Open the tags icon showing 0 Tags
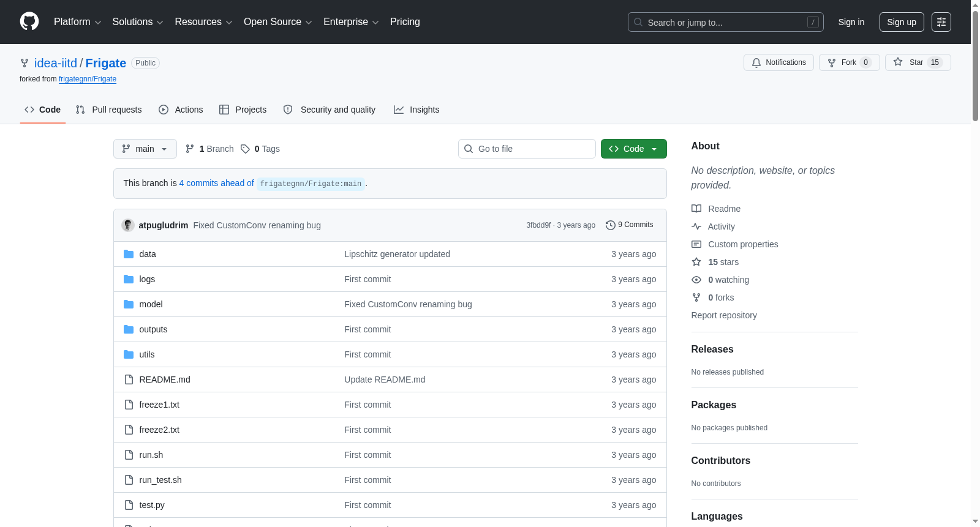The width and height of the screenshot is (980, 527). [x=245, y=149]
